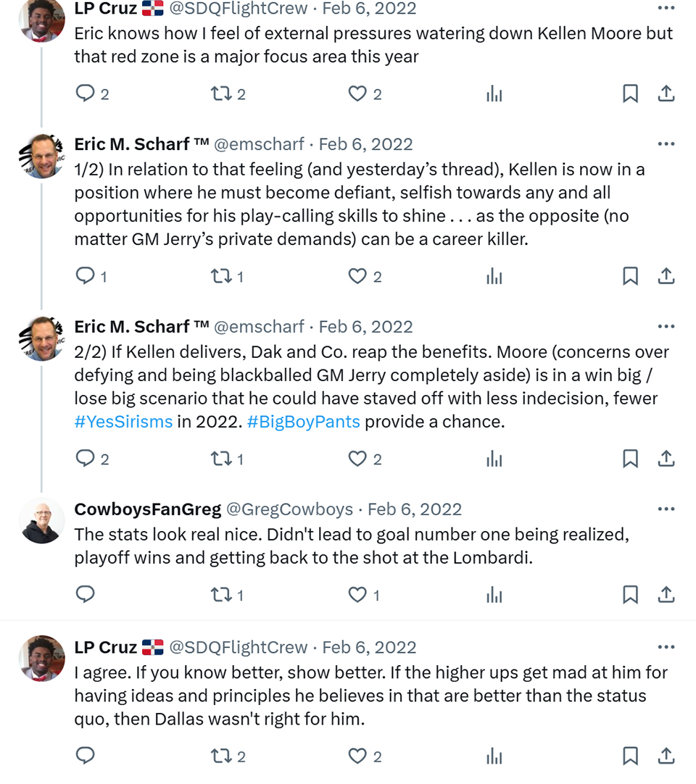Share the top LP Cruz tweet

coord(666,93)
